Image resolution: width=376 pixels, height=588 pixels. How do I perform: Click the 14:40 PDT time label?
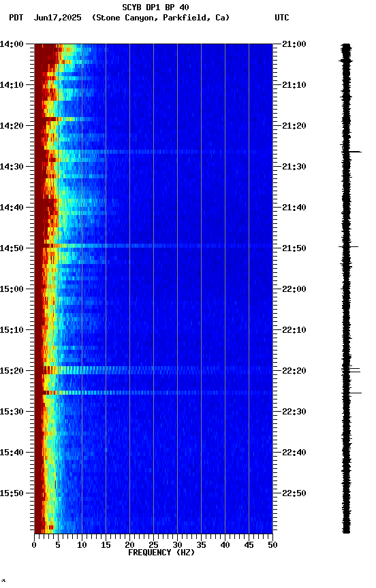click(12, 208)
